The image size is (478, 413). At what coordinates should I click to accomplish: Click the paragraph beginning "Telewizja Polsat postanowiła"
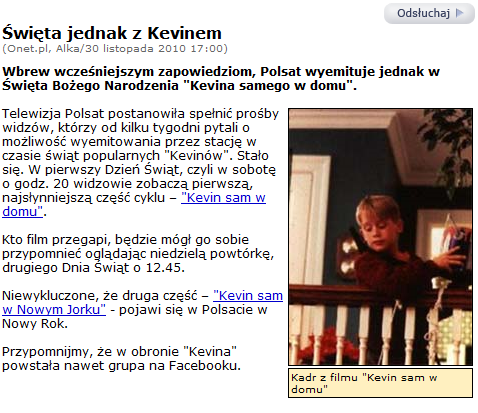(x=141, y=163)
